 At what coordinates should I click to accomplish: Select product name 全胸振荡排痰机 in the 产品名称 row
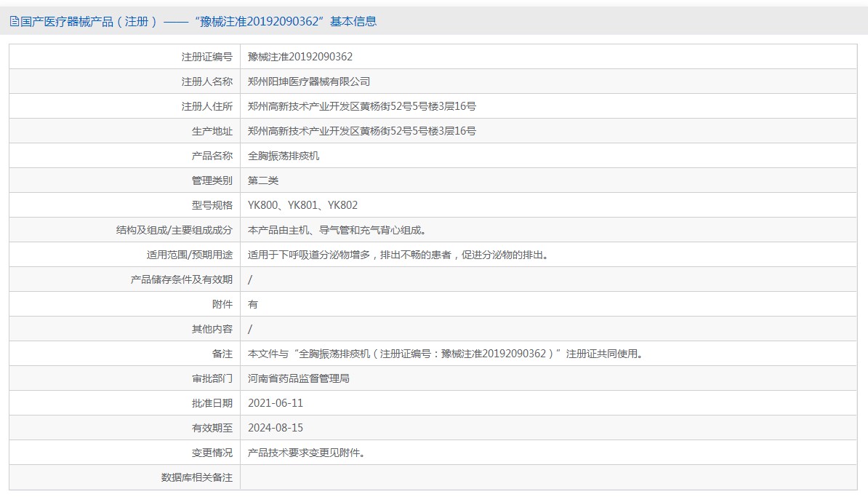coord(284,156)
